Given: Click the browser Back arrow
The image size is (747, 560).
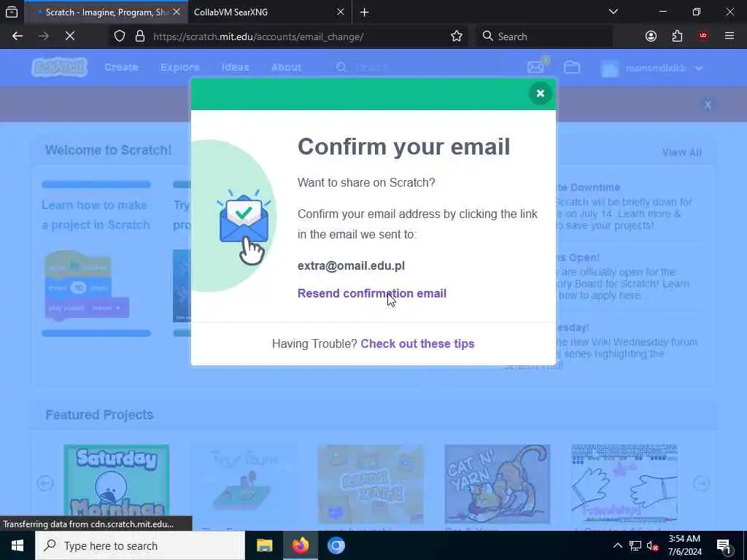Looking at the screenshot, I should [x=18, y=36].
